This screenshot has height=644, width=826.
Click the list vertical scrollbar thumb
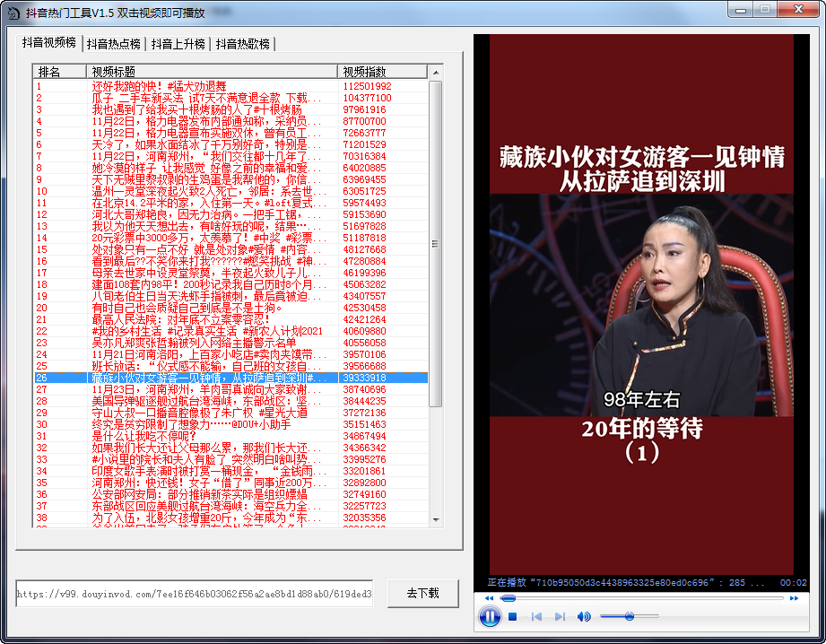click(436, 243)
